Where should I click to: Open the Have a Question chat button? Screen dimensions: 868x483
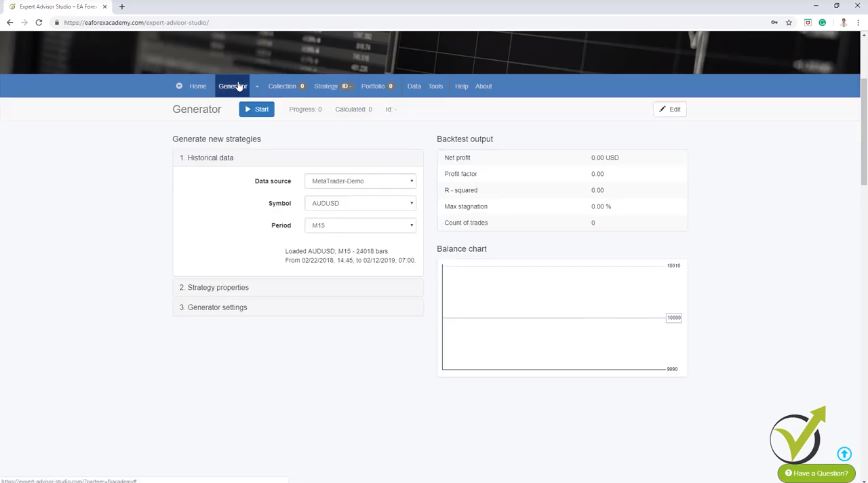pos(817,473)
